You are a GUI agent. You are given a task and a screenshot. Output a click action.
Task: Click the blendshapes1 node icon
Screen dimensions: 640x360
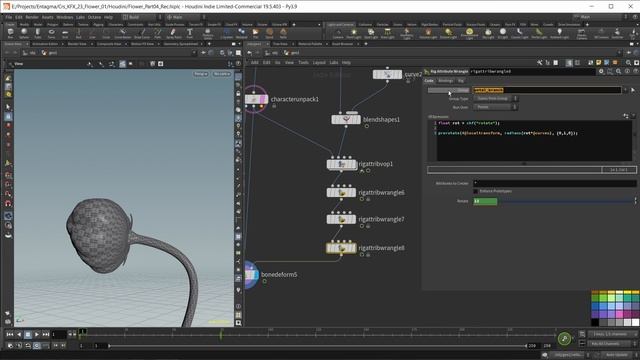pos(346,119)
